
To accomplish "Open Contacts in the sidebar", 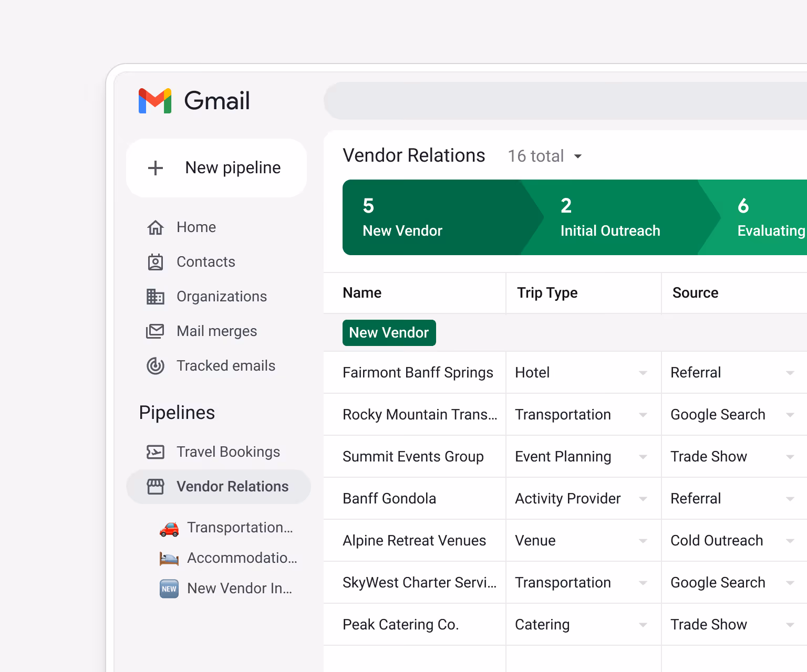I will [206, 262].
